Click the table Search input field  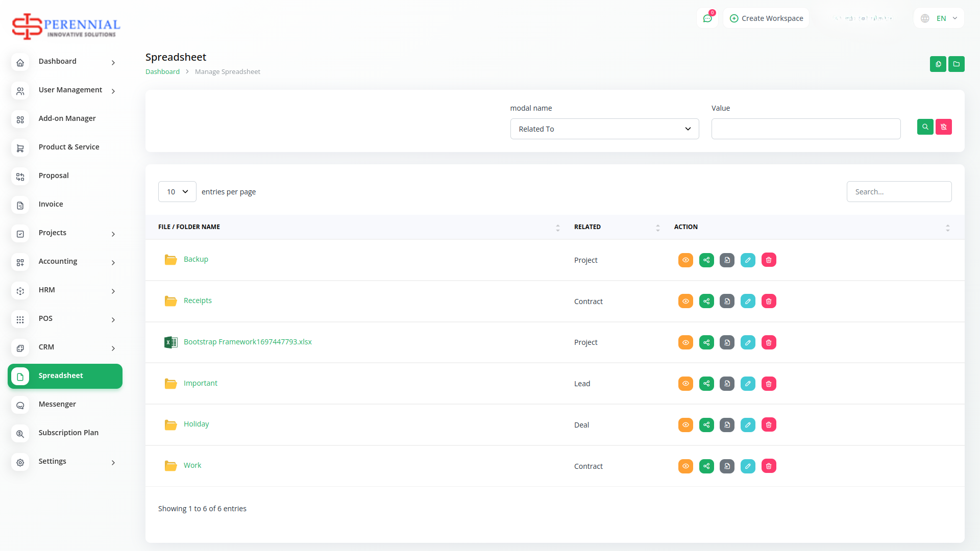click(899, 192)
